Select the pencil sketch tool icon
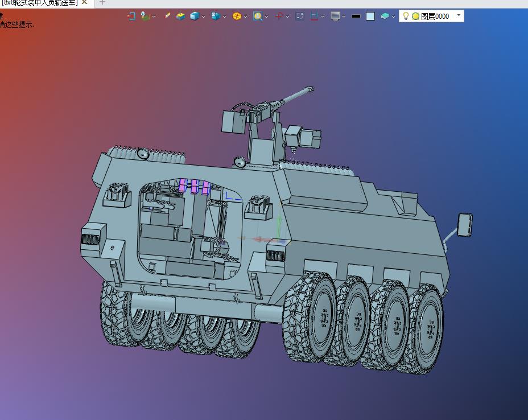The width and height of the screenshot is (528, 420). 167,16
